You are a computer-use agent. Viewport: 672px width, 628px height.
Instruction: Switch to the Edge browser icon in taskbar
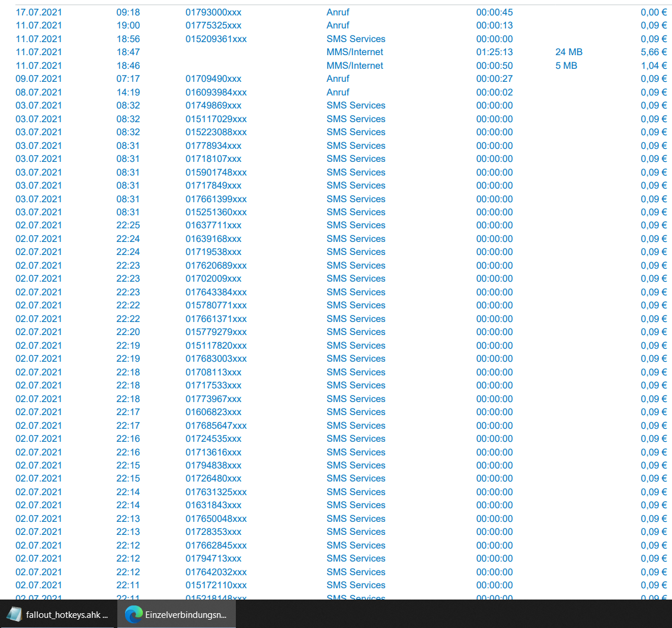click(133, 614)
